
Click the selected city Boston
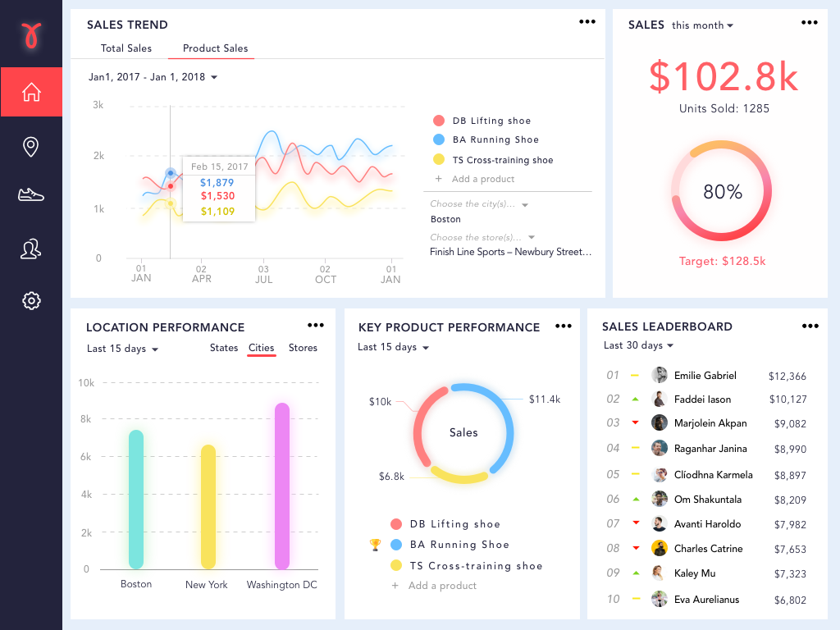click(445, 219)
